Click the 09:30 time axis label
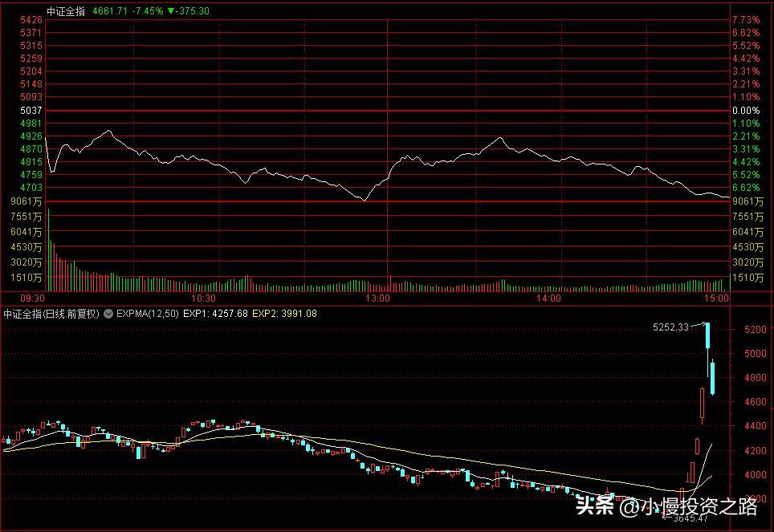The image size is (774, 532). 32,298
